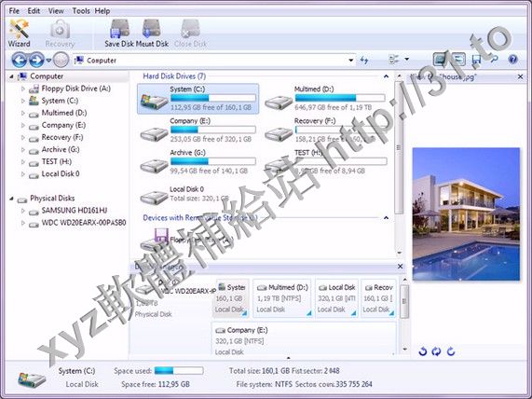Click drive list vertical scrollbar

(399, 147)
